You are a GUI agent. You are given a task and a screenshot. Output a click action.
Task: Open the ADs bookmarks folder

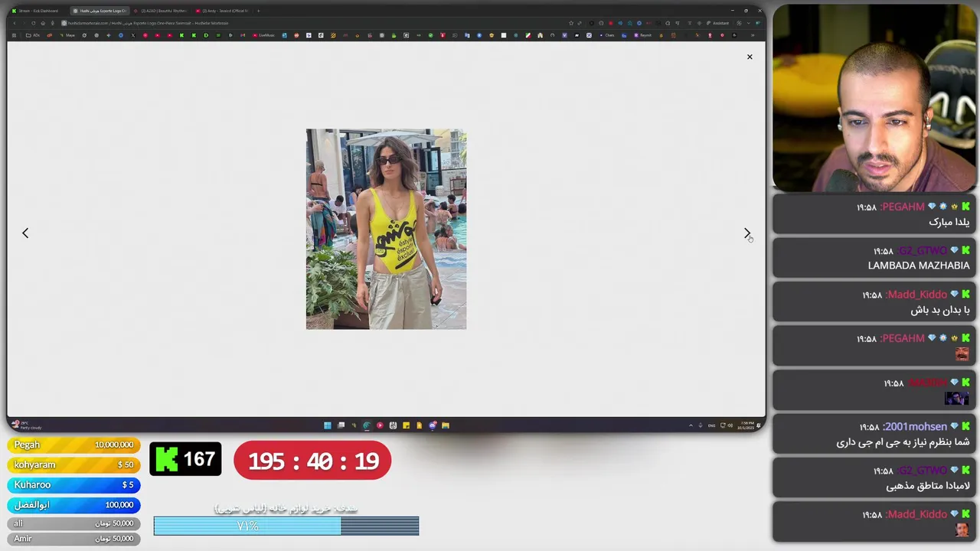click(33, 35)
